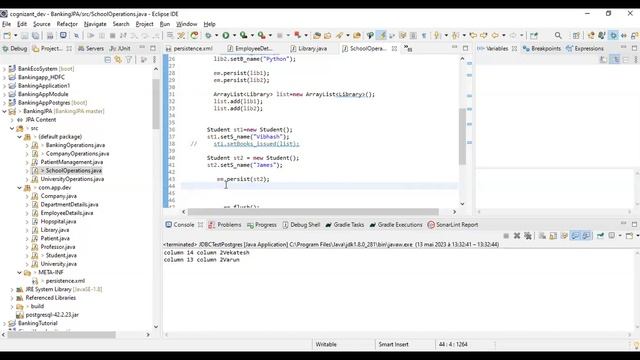The width and height of the screenshot is (640, 360).
Task: Activate Debug perspective icon top right
Action: [x=613, y=36]
